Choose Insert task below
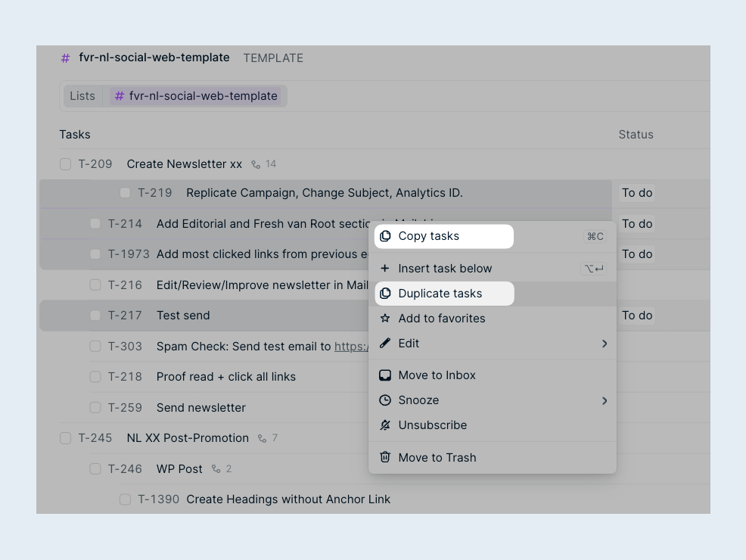Viewport: 746px width, 560px height. (493, 269)
